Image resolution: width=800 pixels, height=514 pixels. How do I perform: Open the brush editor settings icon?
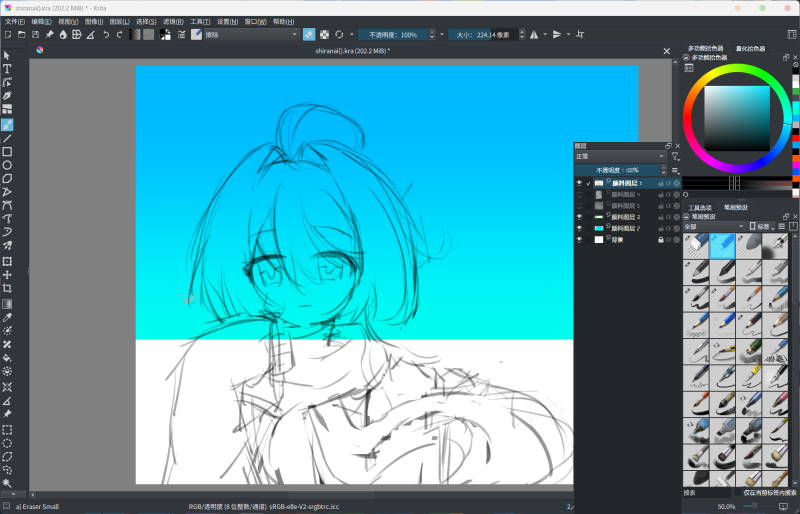[x=181, y=35]
